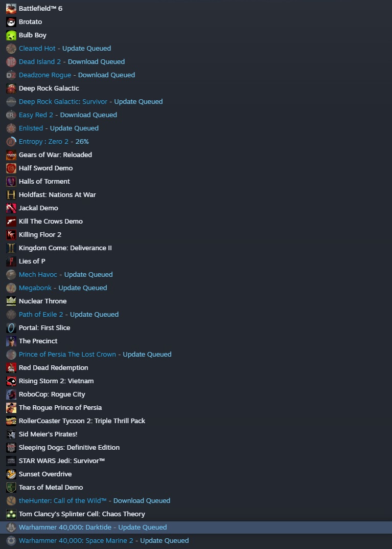This screenshot has height=549, width=392.
Task: Click the Holdfast: Nations At War icon
Action: [11, 194]
